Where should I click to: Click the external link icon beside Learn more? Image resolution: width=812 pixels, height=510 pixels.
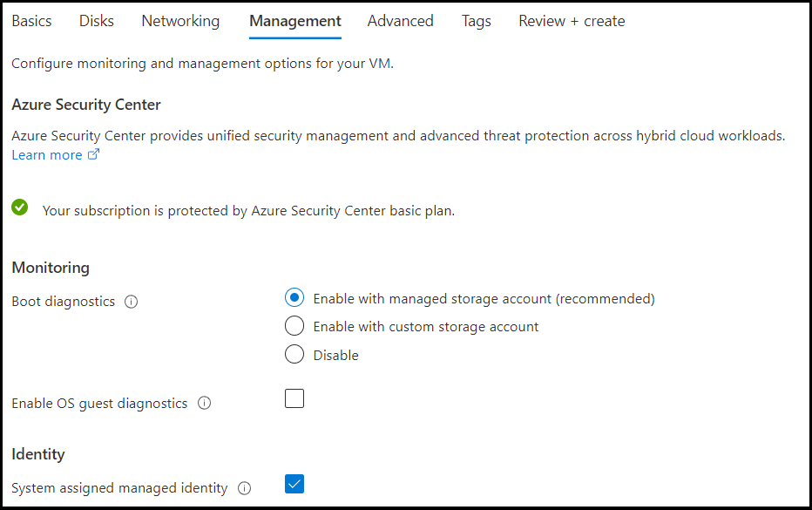tap(93, 154)
